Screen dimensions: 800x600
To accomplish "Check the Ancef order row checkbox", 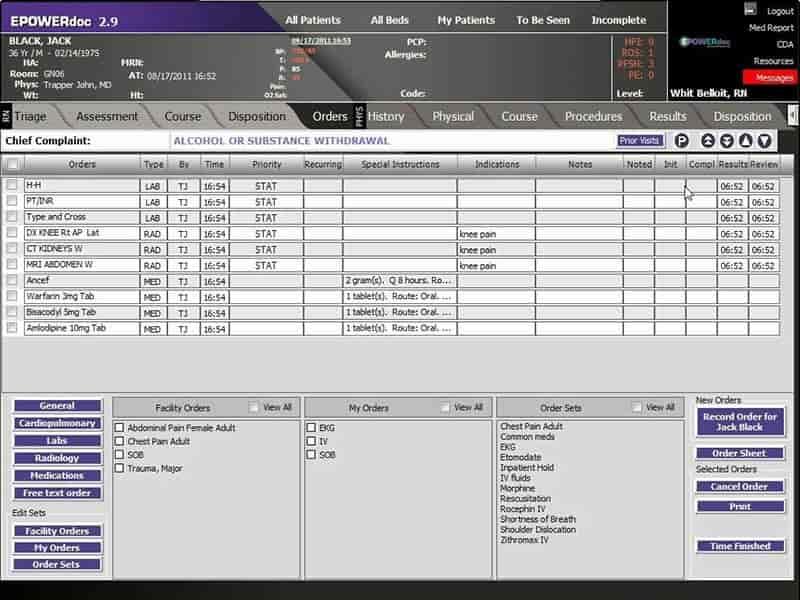I will [x=12, y=280].
